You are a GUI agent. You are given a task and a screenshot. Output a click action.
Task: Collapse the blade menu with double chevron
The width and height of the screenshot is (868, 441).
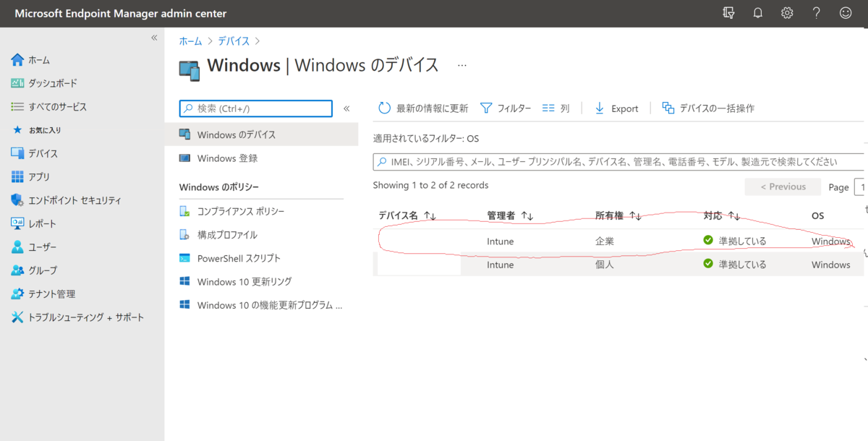click(346, 108)
